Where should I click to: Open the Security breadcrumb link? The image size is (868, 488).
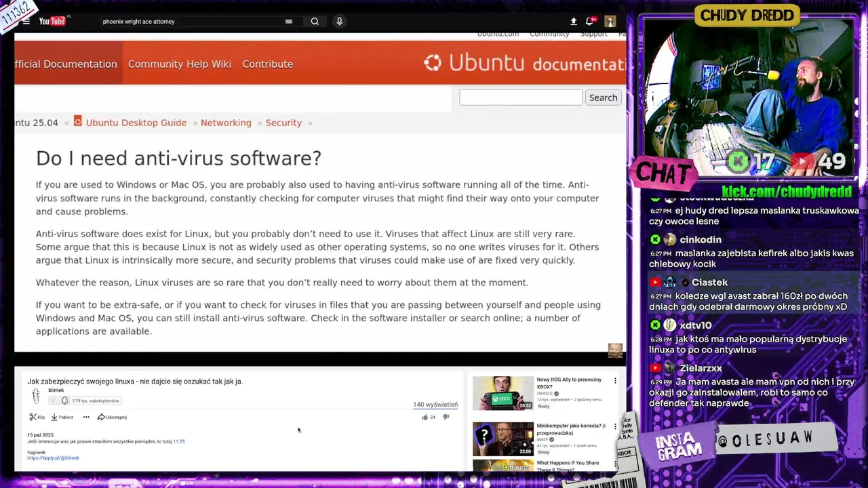283,123
